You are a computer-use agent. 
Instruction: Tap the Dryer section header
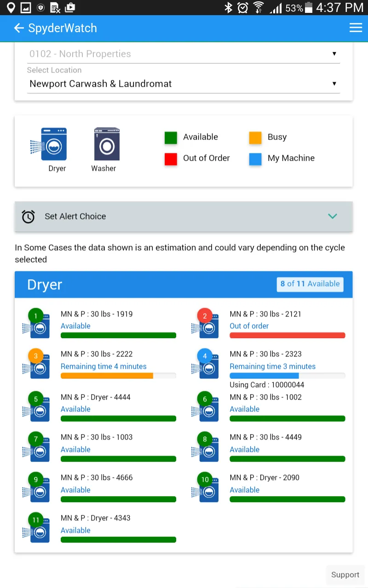pos(184,284)
